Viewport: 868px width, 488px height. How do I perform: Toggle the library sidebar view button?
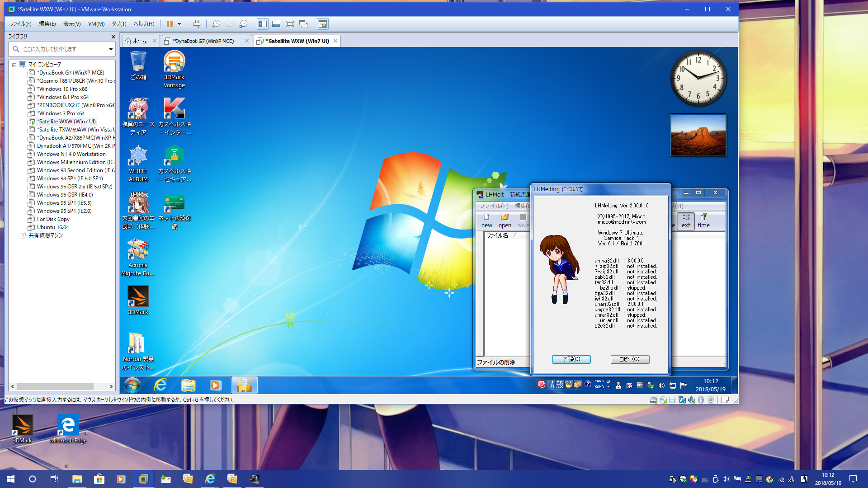click(x=263, y=24)
